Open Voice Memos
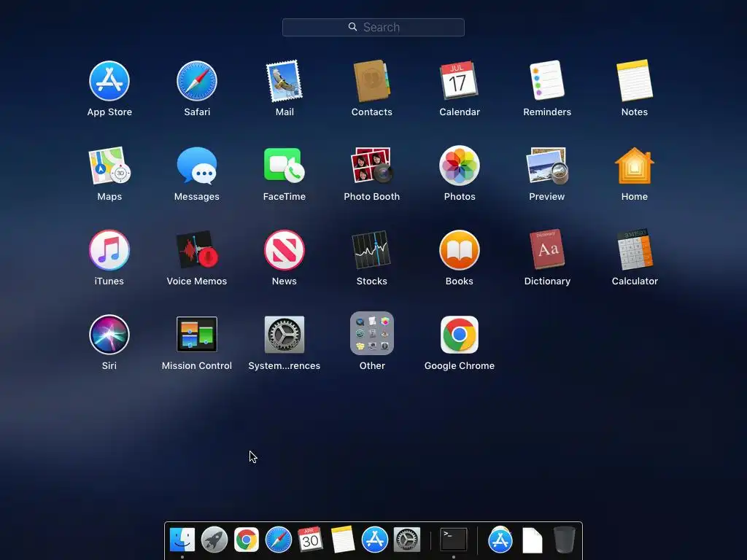Image resolution: width=747 pixels, height=560 pixels. (x=197, y=250)
